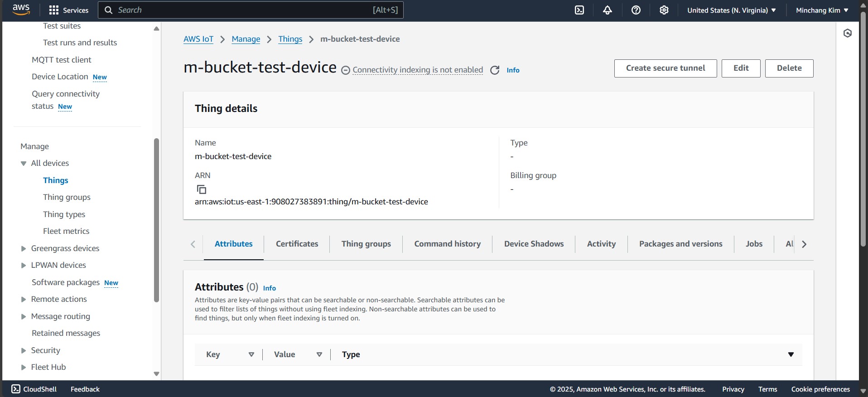Open Device Location in sidebar
This screenshot has height=397, width=868.
pos(60,77)
